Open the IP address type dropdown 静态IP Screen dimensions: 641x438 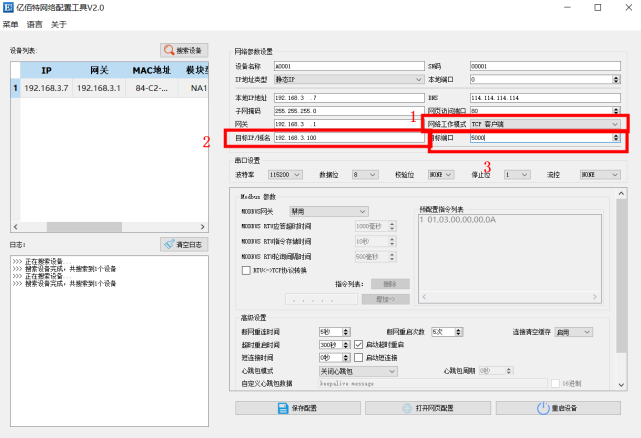click(349, 79)
